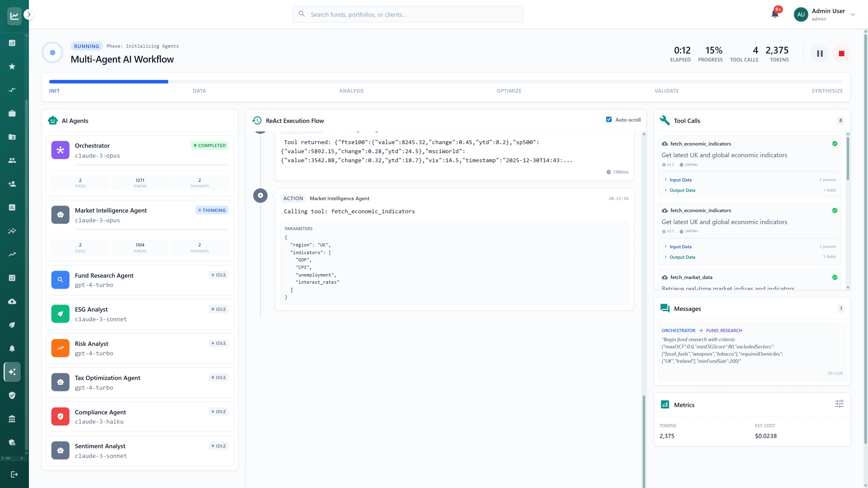Open the calculator icon in sidebar
Screen dimensions: 868x488
tap(12, 278)
